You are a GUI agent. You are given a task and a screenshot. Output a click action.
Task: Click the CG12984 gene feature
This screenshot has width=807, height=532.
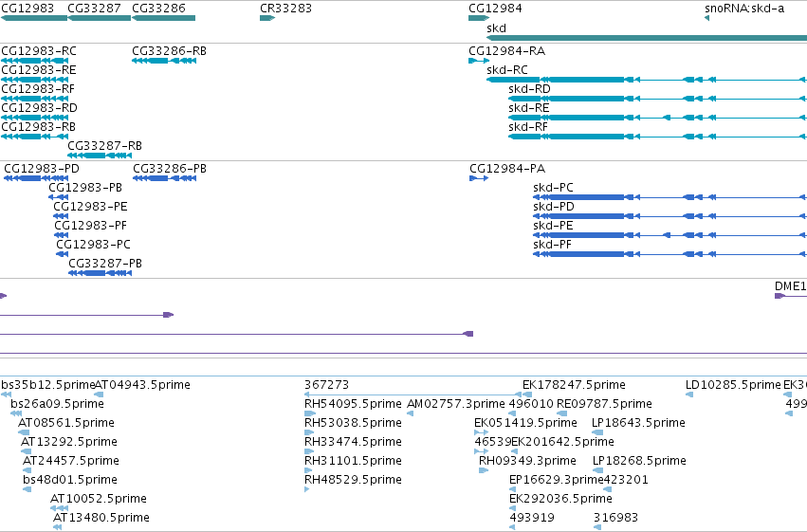pos(479,18)
